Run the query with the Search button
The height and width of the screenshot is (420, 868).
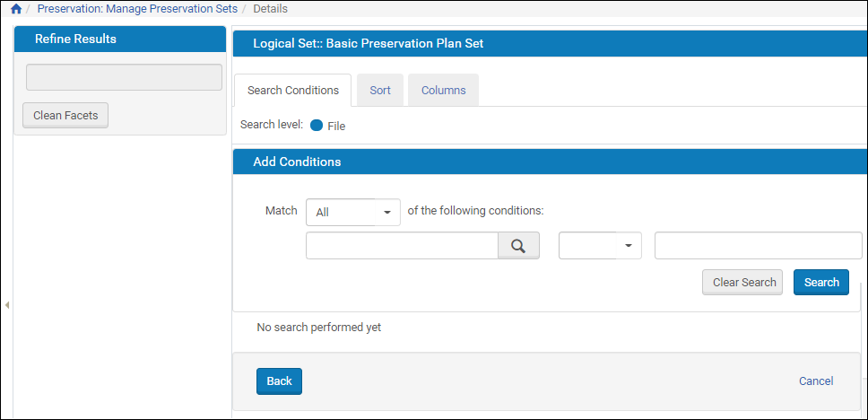click(820, 282)
